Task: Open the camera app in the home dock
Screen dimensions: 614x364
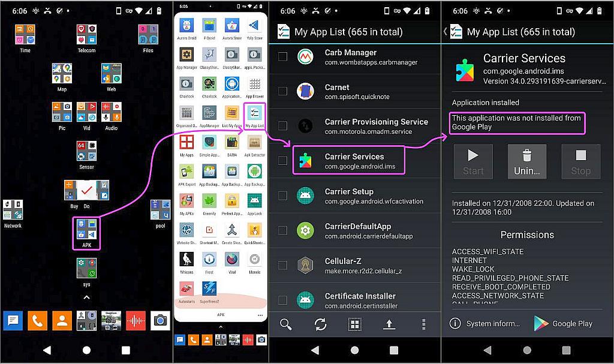Action: [x=160, y=321]
